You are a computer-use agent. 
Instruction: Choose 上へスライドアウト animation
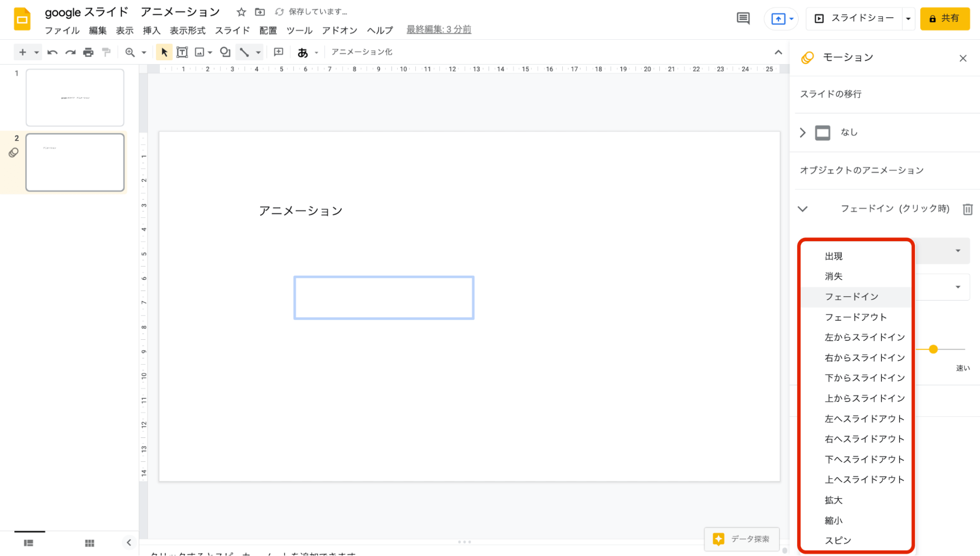coord(856,480)
